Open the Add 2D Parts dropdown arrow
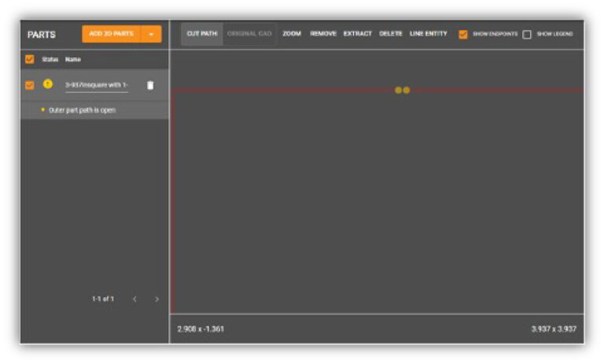 point(151,35)
